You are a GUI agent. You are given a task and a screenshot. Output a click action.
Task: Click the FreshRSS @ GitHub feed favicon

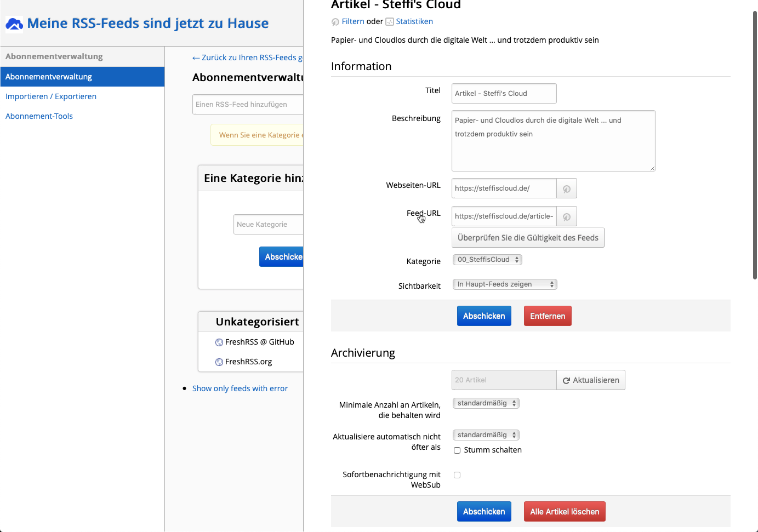click(x=219, y=342)
